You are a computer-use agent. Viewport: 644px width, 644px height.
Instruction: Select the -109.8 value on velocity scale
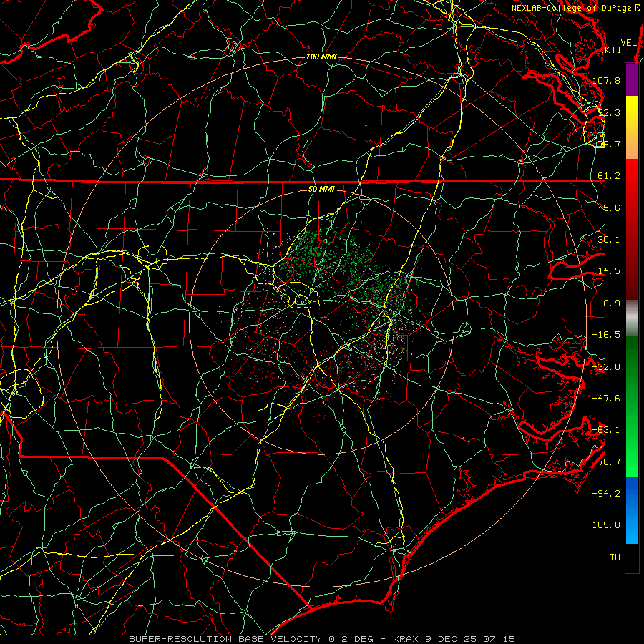click(603, 525)
